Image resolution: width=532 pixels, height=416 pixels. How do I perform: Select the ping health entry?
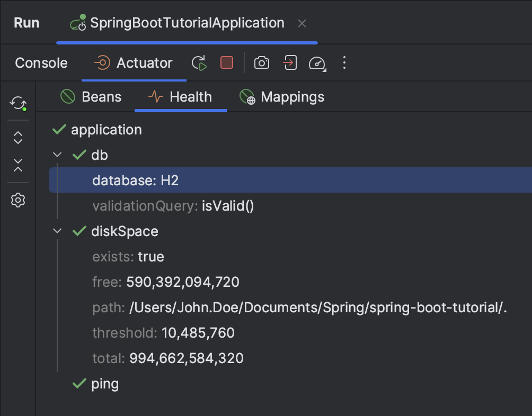(x=104, y=384)
